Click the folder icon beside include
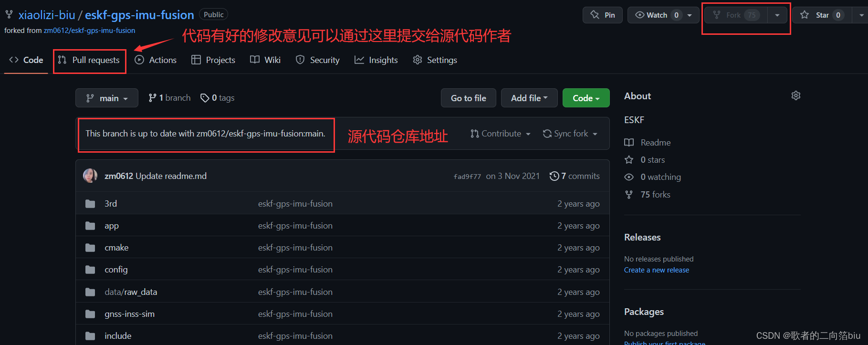Screen dimensions: 868x345 click(x=90, y=336)
